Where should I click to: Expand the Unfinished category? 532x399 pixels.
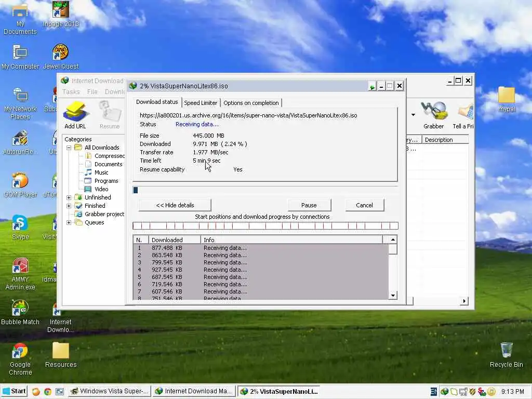click(x=69, y=197)
